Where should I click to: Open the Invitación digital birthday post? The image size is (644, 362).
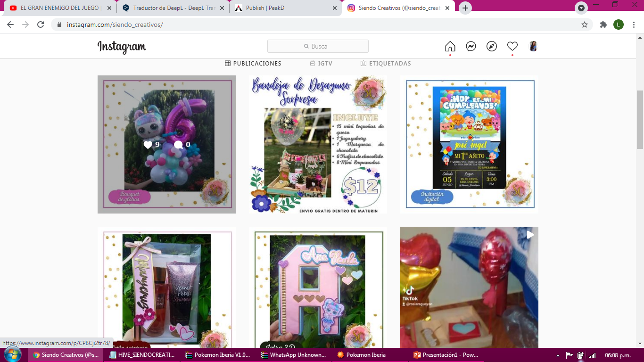(x=470, y=144)
